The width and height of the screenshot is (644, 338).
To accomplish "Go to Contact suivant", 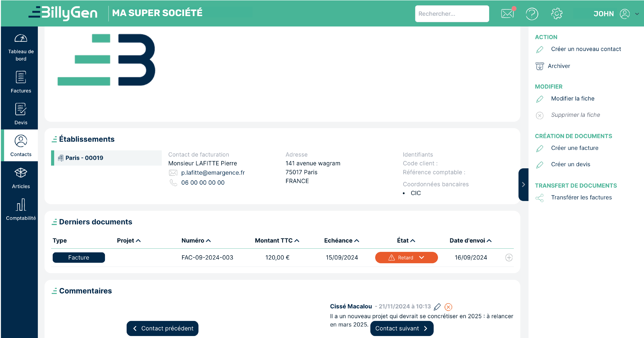I will [x=402, y=328].
